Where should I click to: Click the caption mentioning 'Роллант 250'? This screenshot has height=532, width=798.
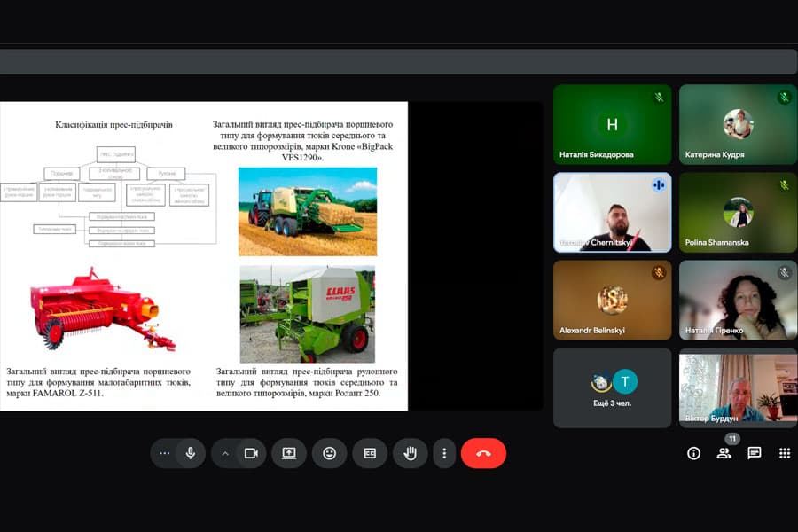[307, 382]
